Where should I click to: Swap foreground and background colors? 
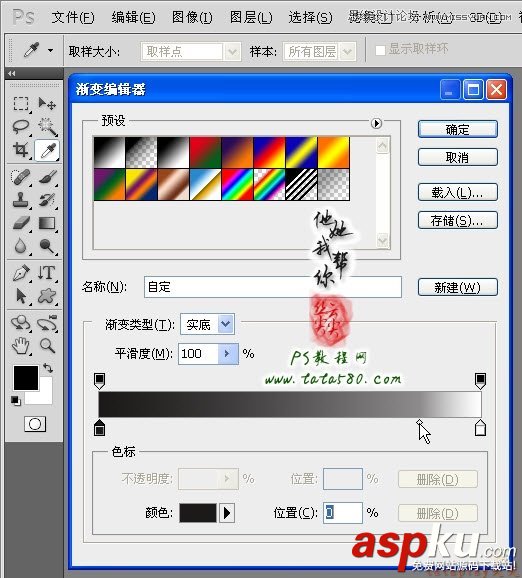coord(48,368)
